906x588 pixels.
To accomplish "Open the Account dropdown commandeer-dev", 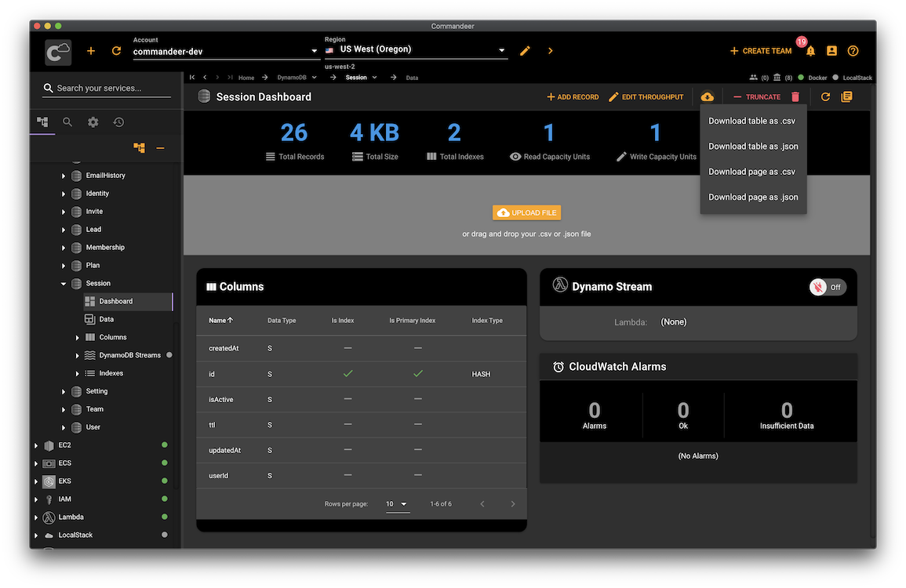I will [x=225, y=53].
